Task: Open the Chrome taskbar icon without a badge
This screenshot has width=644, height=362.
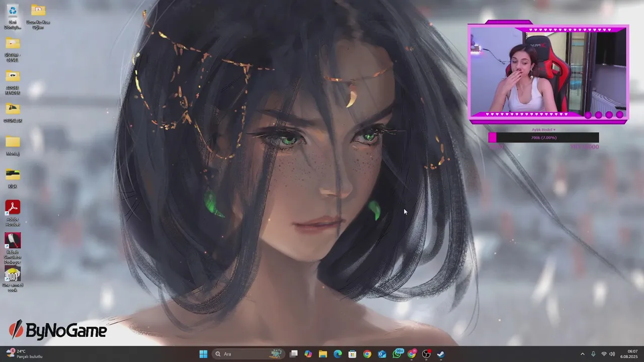Action: tap(367, 354)
